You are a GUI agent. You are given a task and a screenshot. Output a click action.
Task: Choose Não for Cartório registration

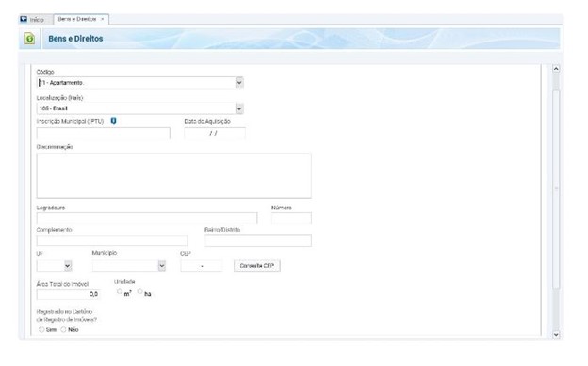tap(63, 329)
